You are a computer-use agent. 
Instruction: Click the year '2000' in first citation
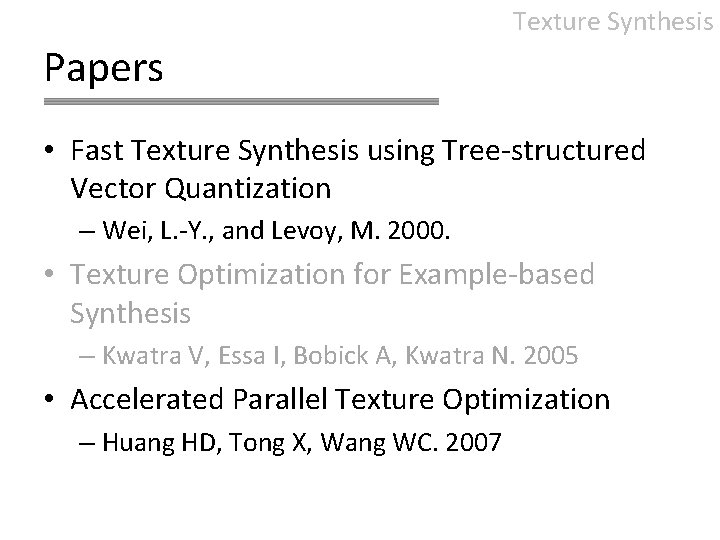tap(416, 231)
